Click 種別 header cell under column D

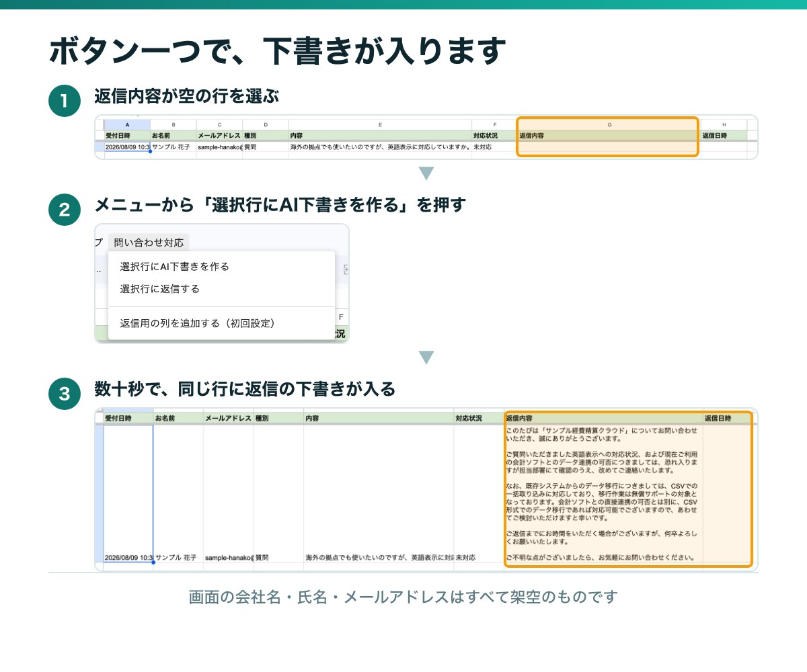tap(266, 135)
